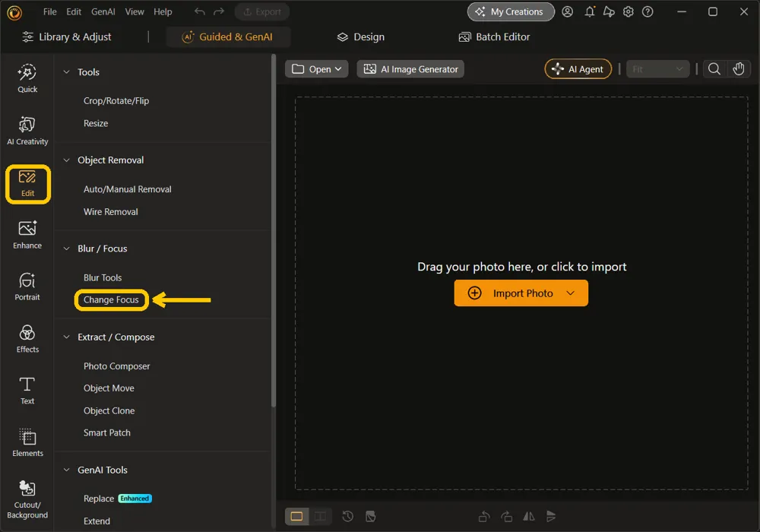The width and height of the screenshot is (760, 532).
Task: Open the Edit menu in menu bar
Action: (74, 11)
